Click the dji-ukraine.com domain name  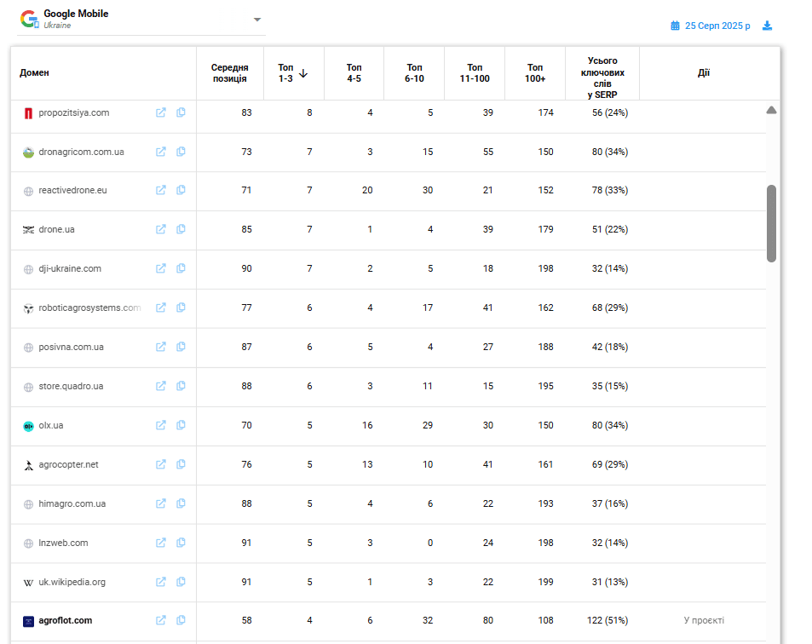(x=70, y=268)
